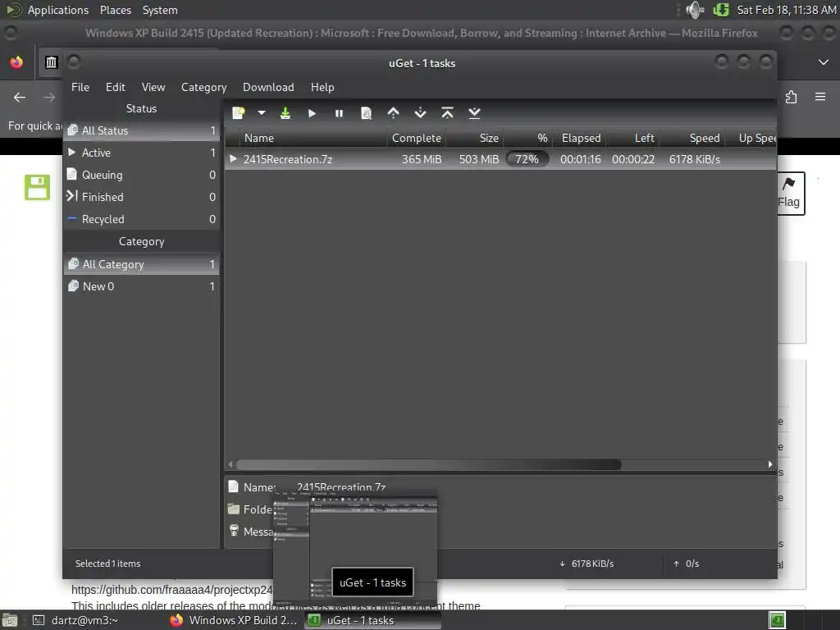
Task: Switch to Windows XP Build Firefox taskbar button
Action: [233, 620]
